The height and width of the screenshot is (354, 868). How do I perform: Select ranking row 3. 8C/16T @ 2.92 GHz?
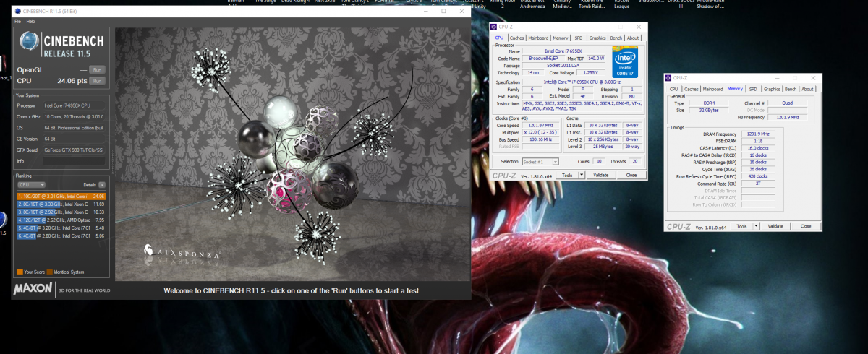point(61,212)
